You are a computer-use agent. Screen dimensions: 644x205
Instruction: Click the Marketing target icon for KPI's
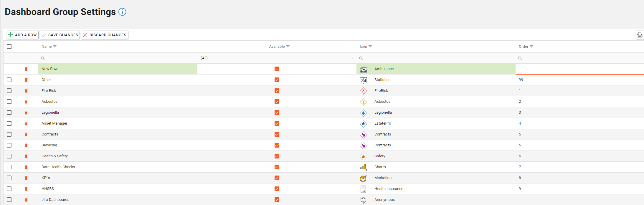(363, 178)
